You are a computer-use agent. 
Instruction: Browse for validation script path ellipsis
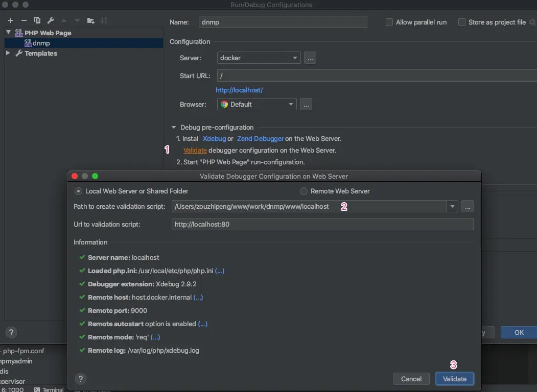[468, 206]
